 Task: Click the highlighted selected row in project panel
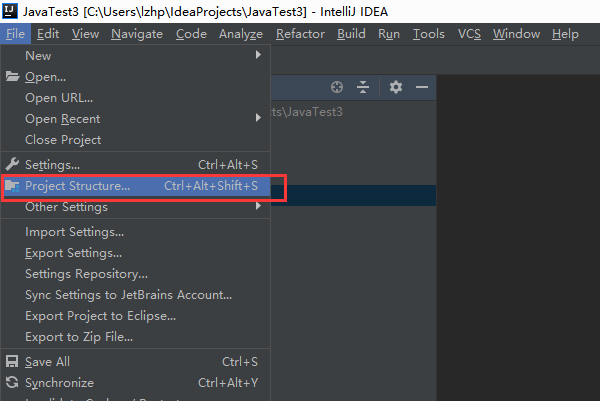click(354, 196)
